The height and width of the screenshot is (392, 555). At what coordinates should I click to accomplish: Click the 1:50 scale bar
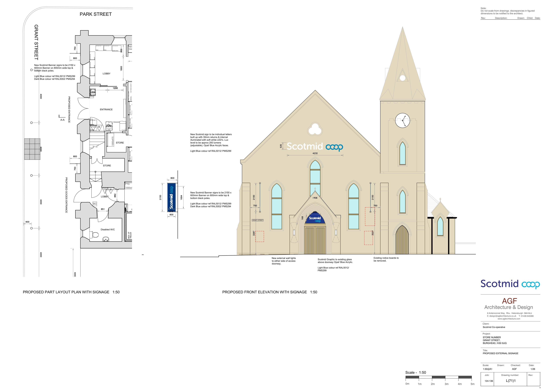(x=439, y=377)
